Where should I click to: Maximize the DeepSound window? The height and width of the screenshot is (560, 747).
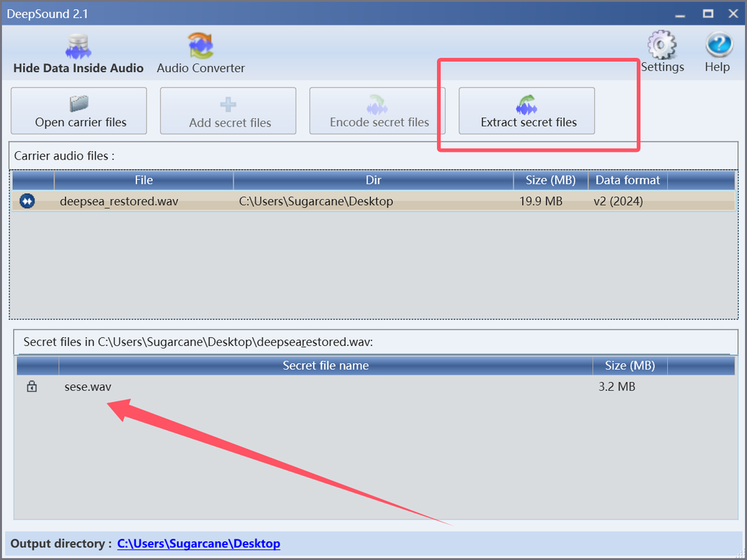coord(708,14)
